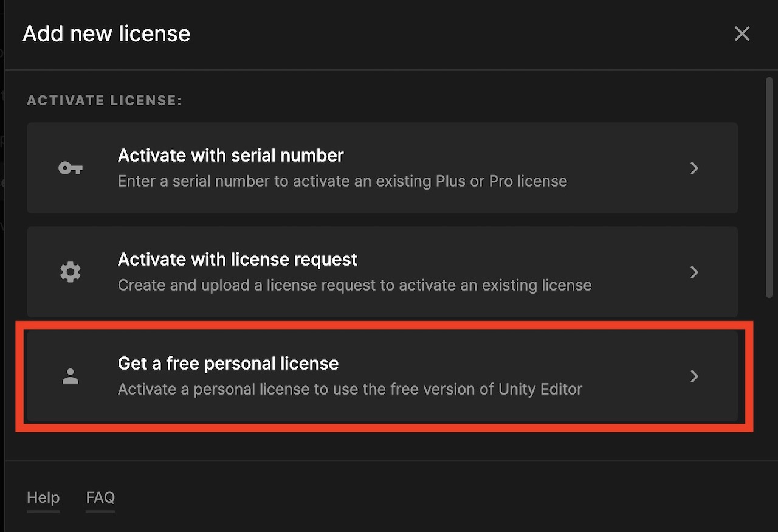This screenshot has height=532, width=778.
Task: Open the Help link
Action: [x=43, y=498]
